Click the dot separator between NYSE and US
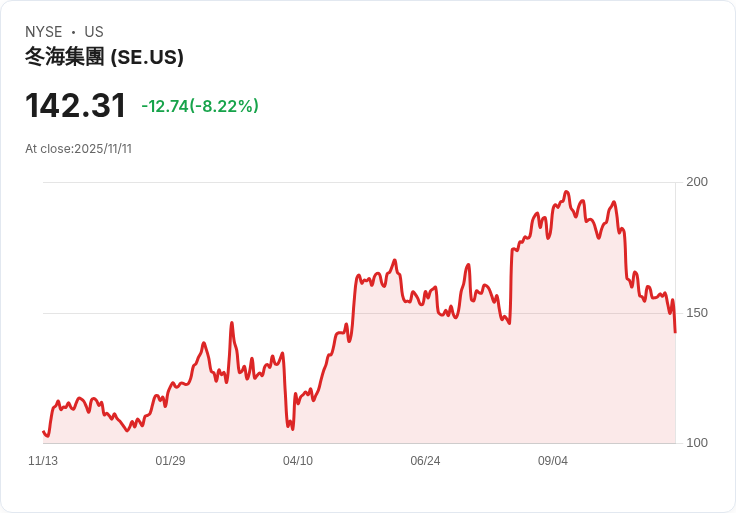This screenshot has height=513, width=736. (x=73, y=32)
